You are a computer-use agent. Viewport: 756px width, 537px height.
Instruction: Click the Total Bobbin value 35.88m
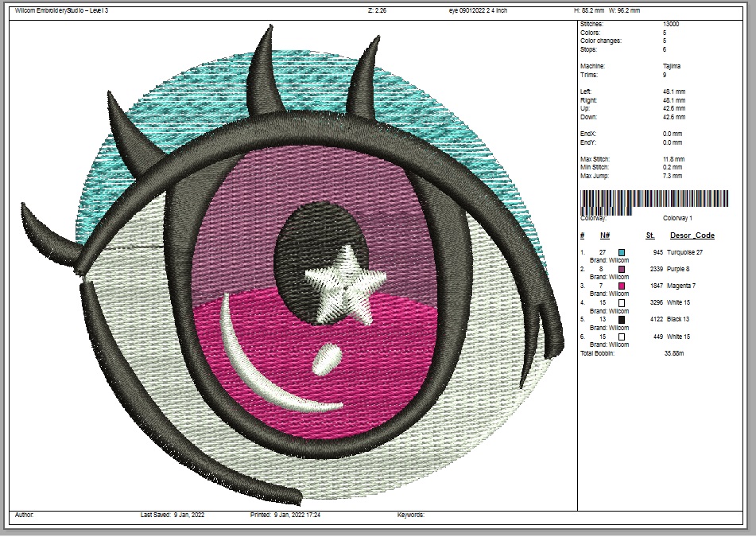pos(674,352)
